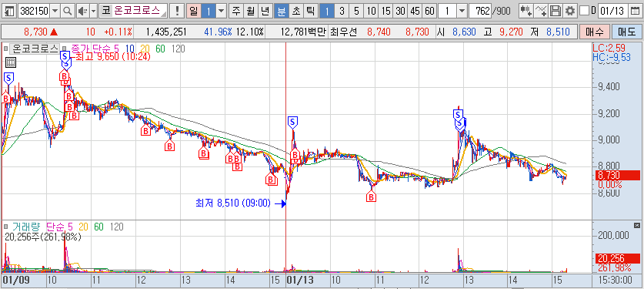
Task: Click the small square beside 온코크로스 chart label
Action: (5, 49)
